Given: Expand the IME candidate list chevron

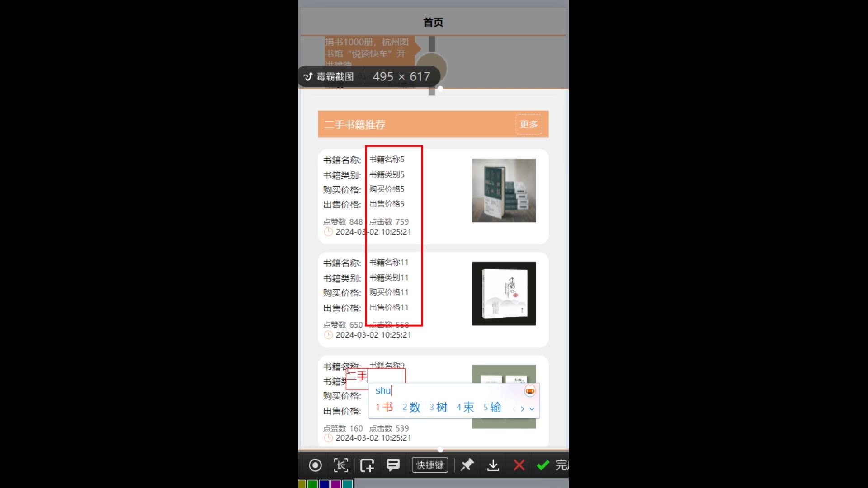Looking at the screenshot, I should point(532,409).
